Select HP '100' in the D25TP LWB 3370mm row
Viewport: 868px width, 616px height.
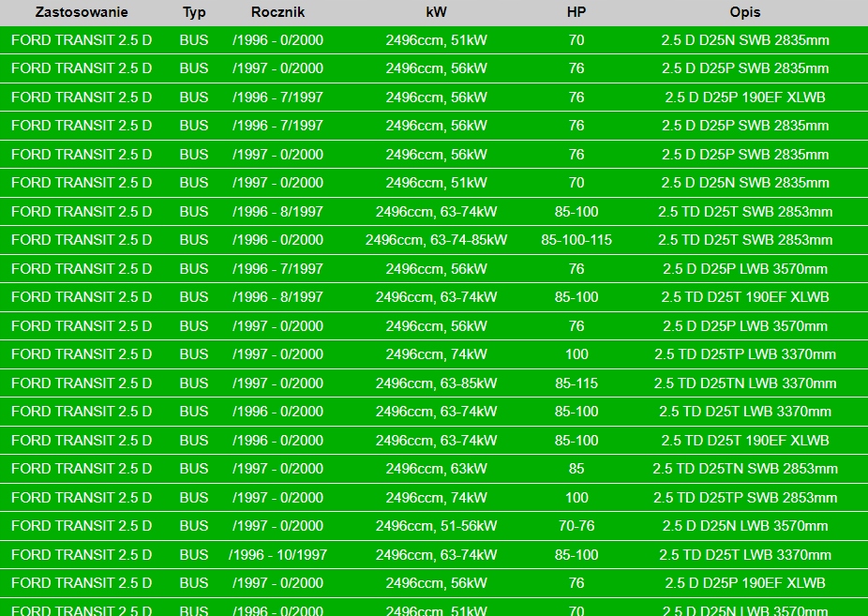pos(576,354)
